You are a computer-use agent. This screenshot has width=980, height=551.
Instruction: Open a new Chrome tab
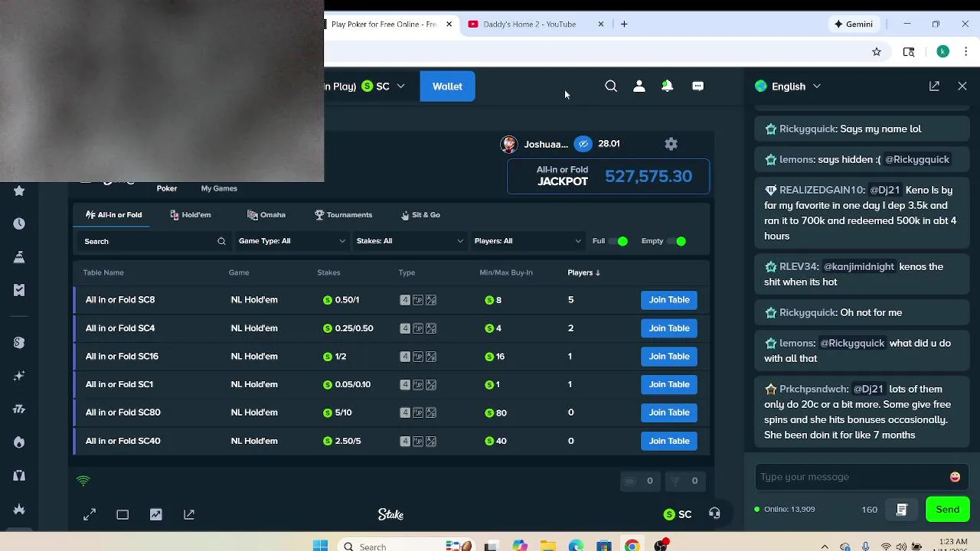(x=624, y=24)
